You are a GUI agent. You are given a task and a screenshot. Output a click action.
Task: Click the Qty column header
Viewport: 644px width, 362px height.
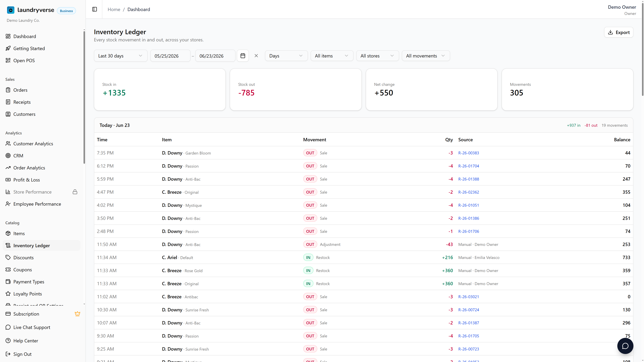pyautogui.click(x=449, y=140)
